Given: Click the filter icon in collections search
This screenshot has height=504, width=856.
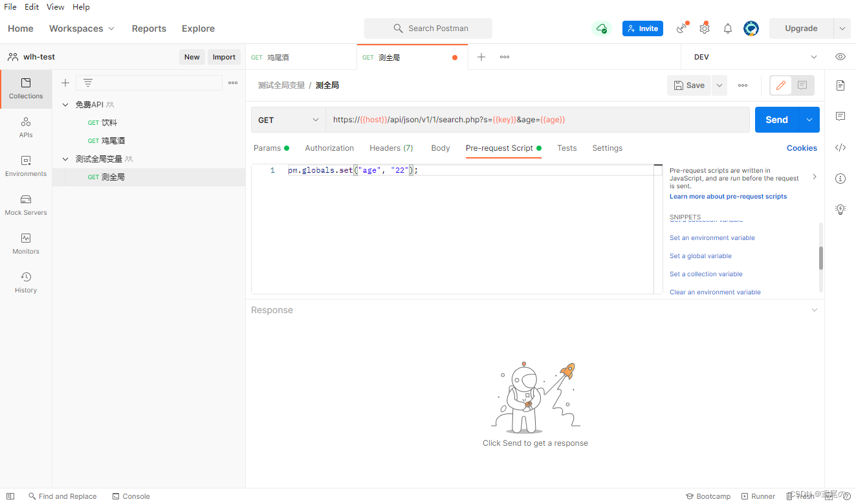Looking at the screenshot, I should point(88,83).
